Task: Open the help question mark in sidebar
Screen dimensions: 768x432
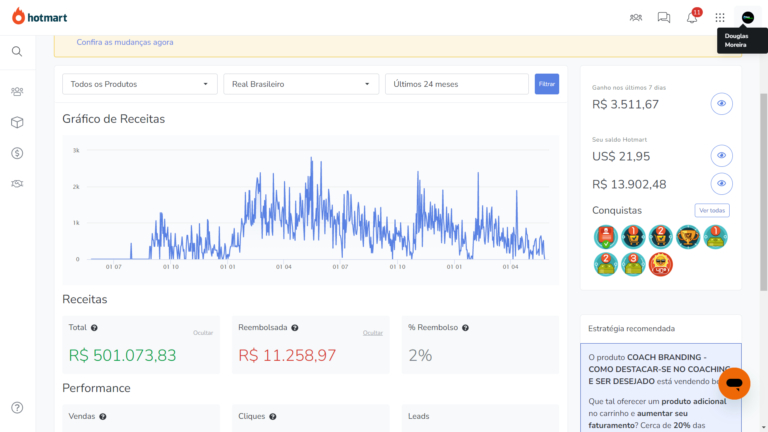Action: (17, 408)
